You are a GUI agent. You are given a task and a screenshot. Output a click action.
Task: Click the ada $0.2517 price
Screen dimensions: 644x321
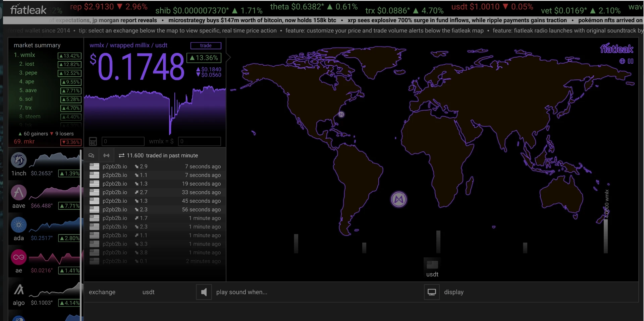[x=42, y=238]
